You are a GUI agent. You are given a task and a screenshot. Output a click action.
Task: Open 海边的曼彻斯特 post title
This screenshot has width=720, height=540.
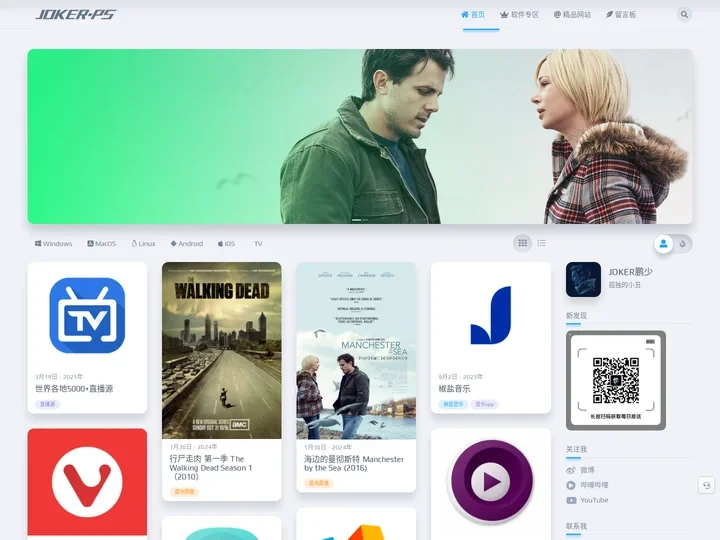[354, 463]
